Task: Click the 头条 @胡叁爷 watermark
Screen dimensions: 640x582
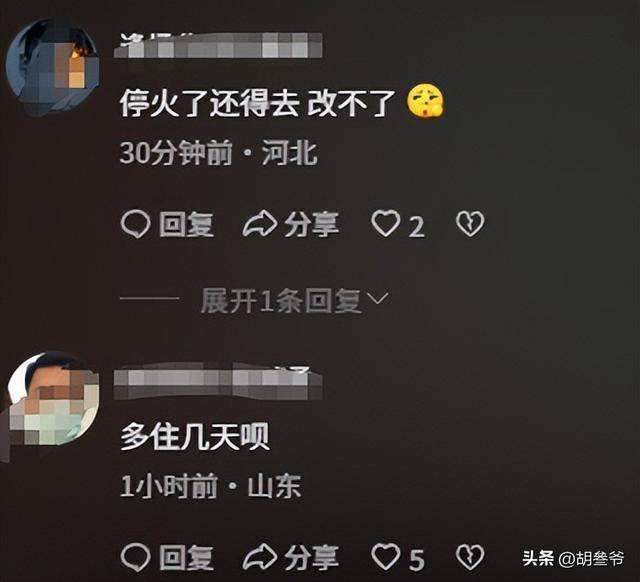Action: coord(573,558)
